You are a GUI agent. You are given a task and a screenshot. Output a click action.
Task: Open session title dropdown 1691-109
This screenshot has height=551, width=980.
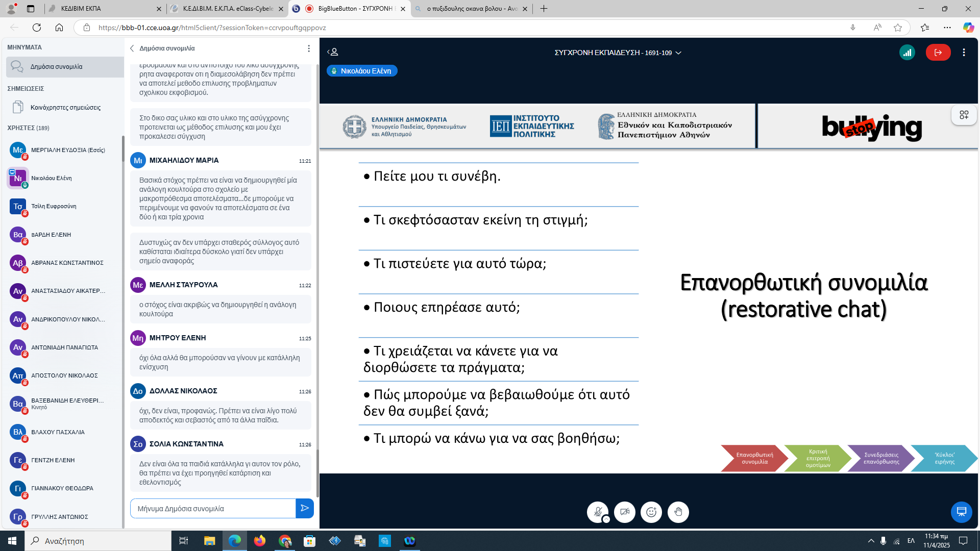(x=618, y=53)
